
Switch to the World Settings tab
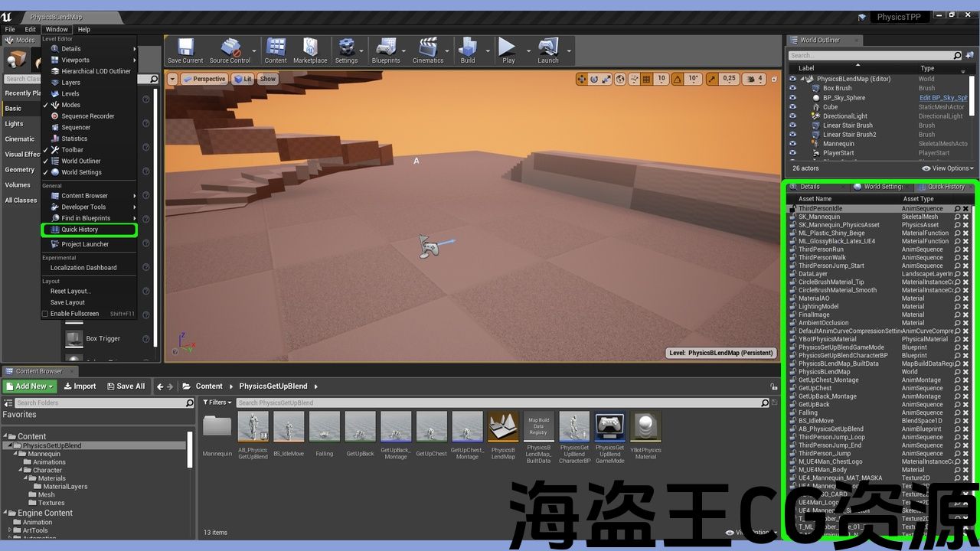coord(882,187)
